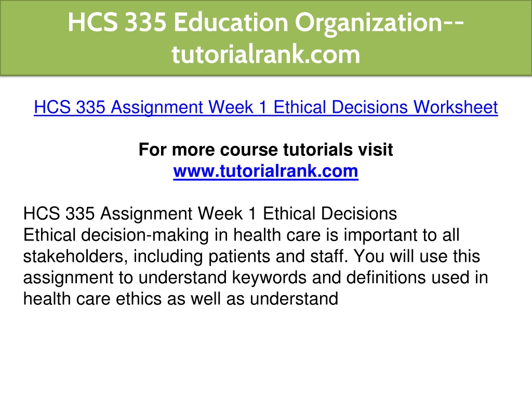
Task: Click the line starting 'Ethical decision-making in health care'
Action: (241, 235)
